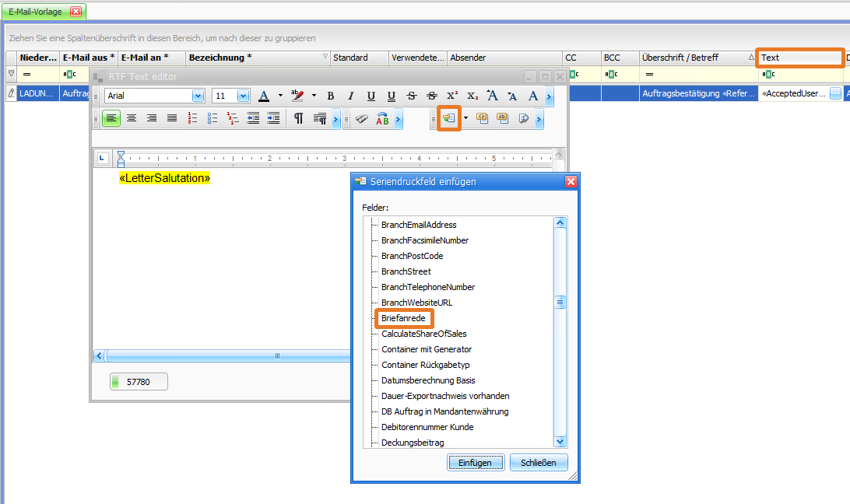
Task: Click the superscript icon
Action: point(452,96)
